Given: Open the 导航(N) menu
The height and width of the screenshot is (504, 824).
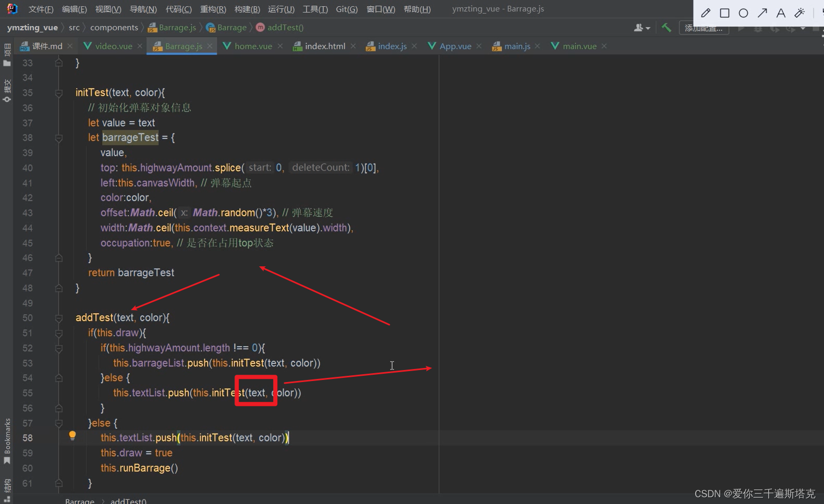Looking at the screenshot, I should [x=143, y=9].
